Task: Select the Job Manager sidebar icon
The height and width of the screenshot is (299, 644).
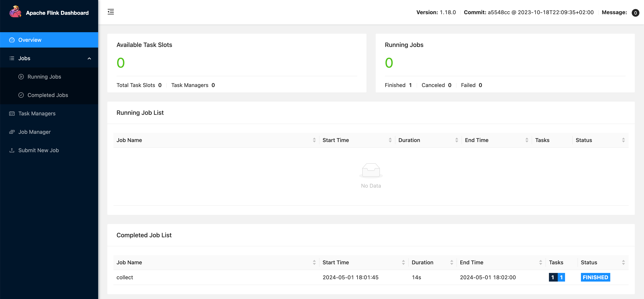Action: [x=11, y=131]
